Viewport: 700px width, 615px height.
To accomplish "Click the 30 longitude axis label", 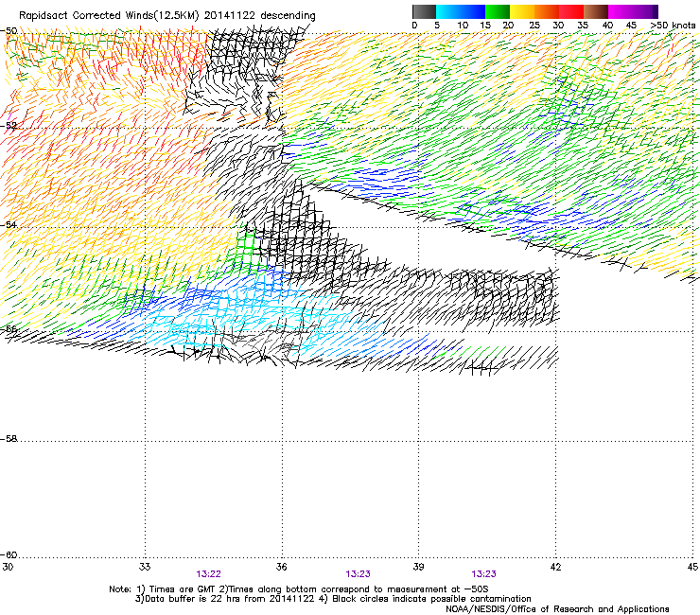I will pos(8,567).
